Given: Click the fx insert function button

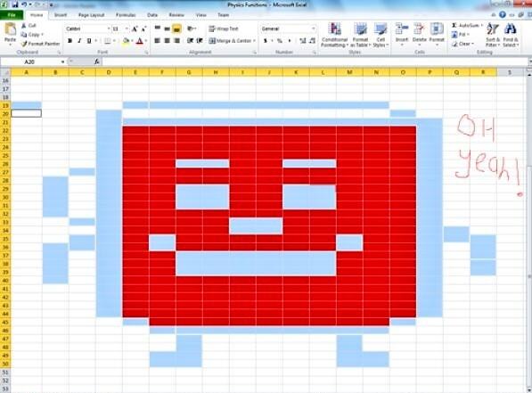Looking at the screenshot, I should [x=97, y=61].
